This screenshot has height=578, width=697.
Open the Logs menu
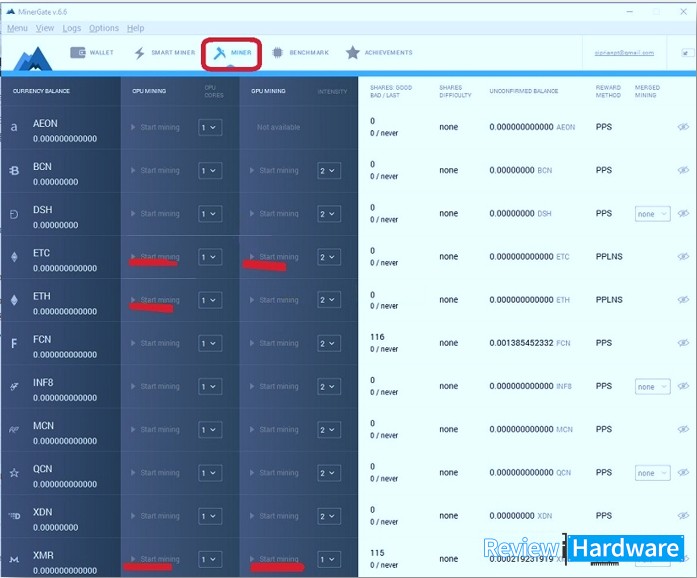(72, 28)
